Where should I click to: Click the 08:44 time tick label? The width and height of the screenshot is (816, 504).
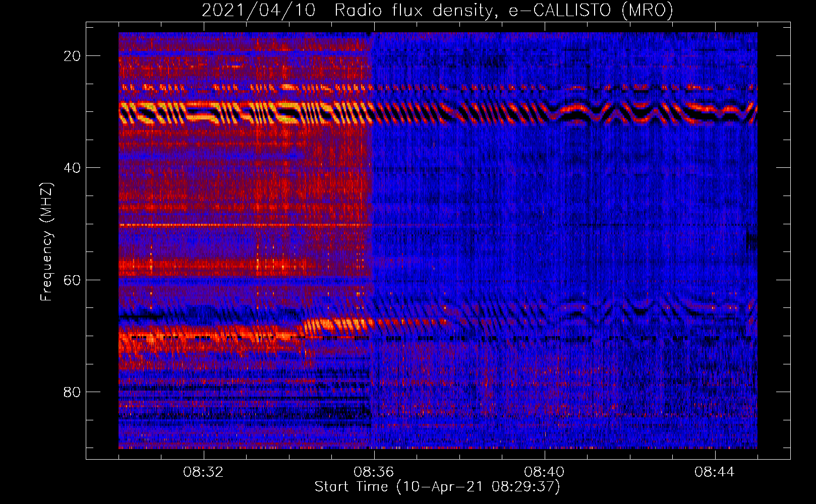coord(715,472)
